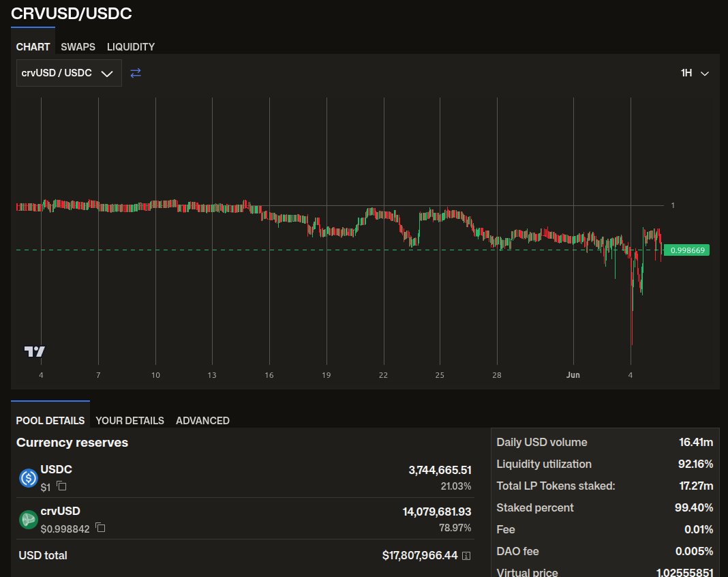Open the POOL DETAILS tab
The image size is (728, 577).
tap(50, 420)
